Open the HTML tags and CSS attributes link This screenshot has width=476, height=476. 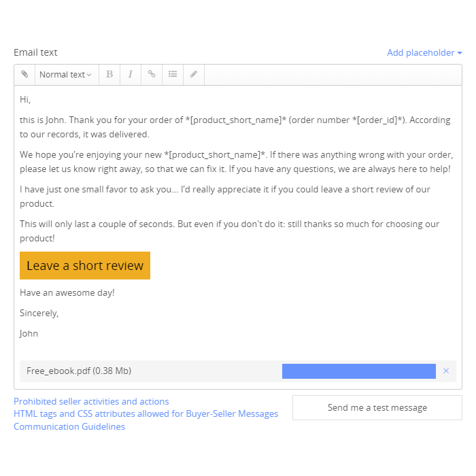(x=146, y=414)
